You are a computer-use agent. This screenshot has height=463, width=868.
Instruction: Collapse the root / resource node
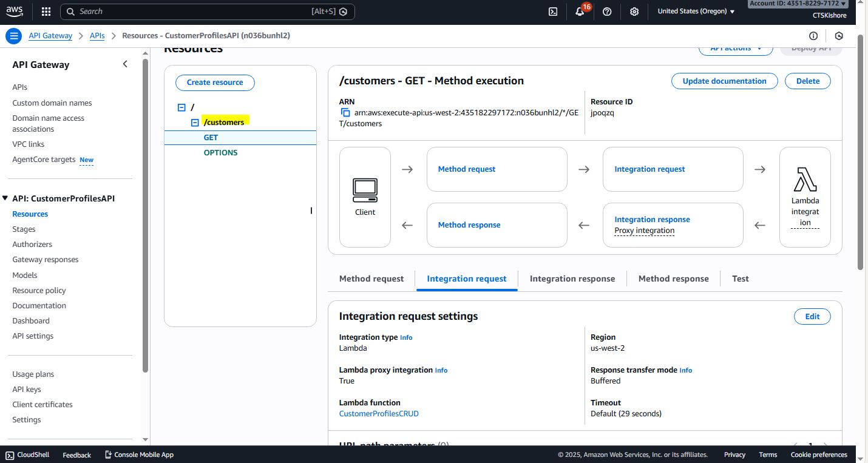tap(181, 107)
